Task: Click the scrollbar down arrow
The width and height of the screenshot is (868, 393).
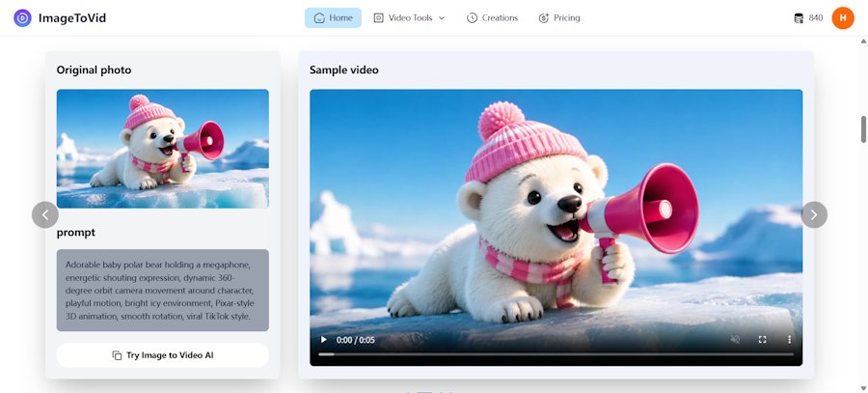Action: click(x=863, y=388)
